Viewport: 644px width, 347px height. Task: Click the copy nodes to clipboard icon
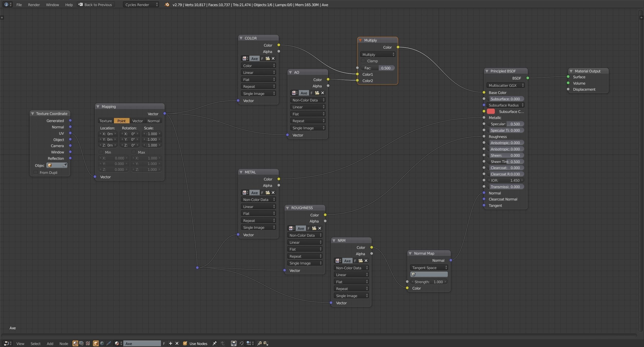(x=259, y=343)
